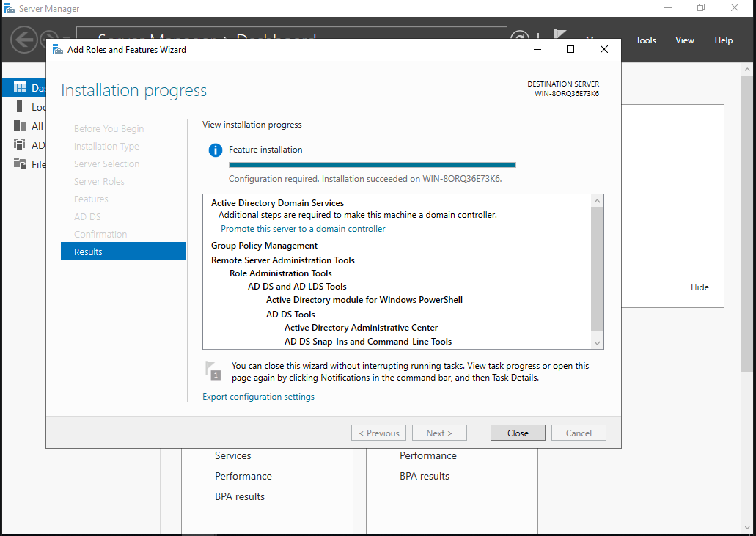This screenshot has height=536, width=756.
Task: Click the feature installation progress bar
Action: tap(373, 165)
